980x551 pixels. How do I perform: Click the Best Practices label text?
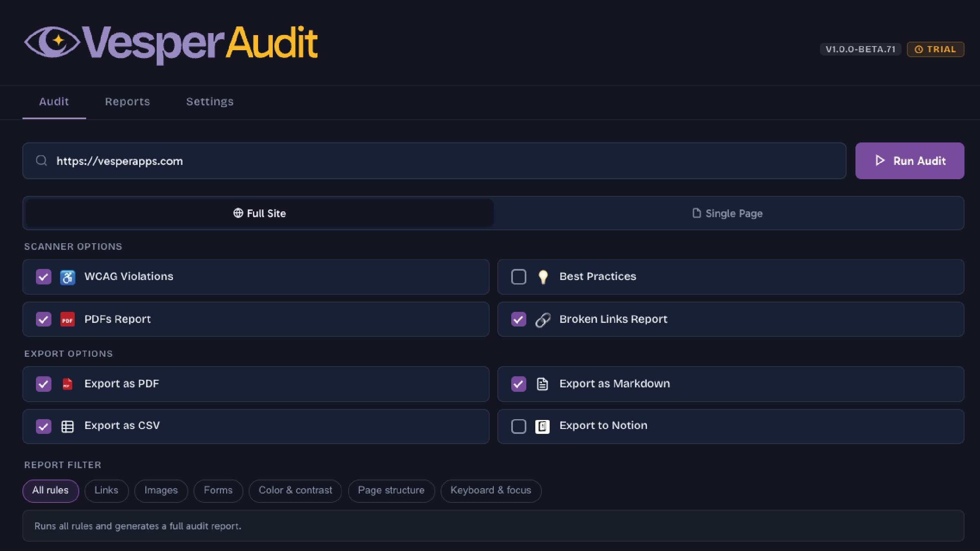(598, 277)
